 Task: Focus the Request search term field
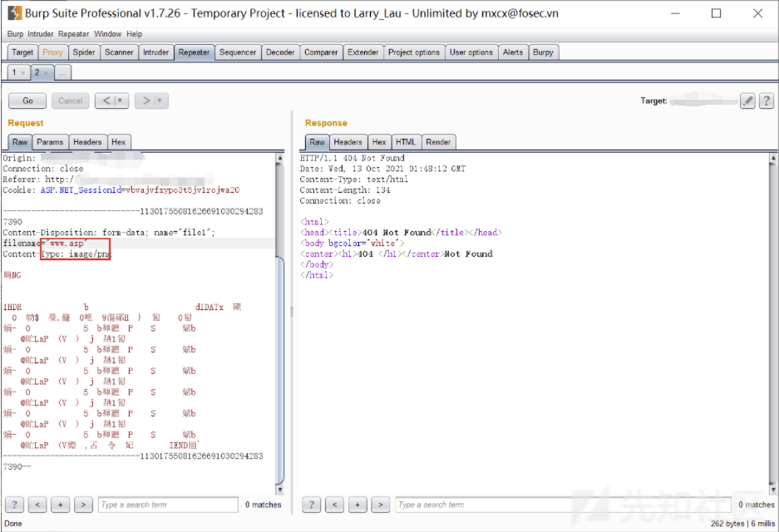pos(168,505)
